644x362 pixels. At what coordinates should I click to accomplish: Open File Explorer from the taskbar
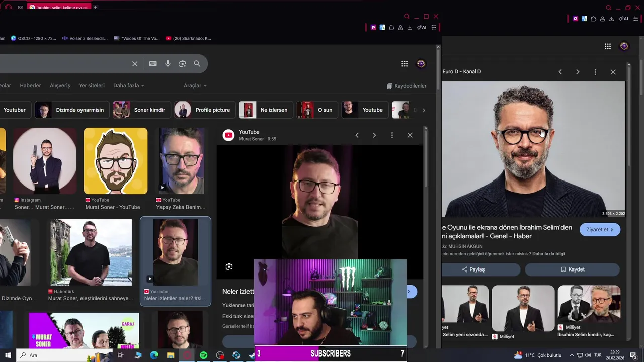[171, 355]
